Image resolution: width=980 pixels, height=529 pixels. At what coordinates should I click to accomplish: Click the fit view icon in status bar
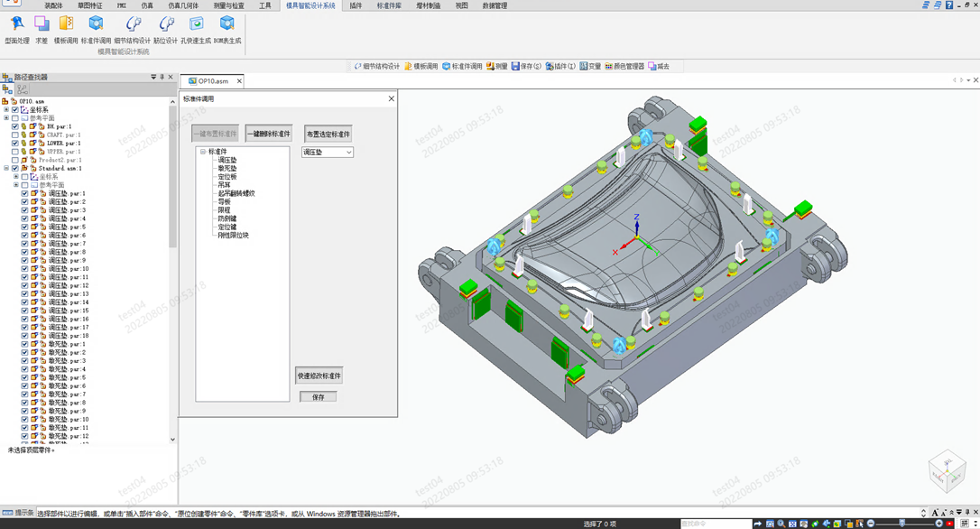[792, 524]
